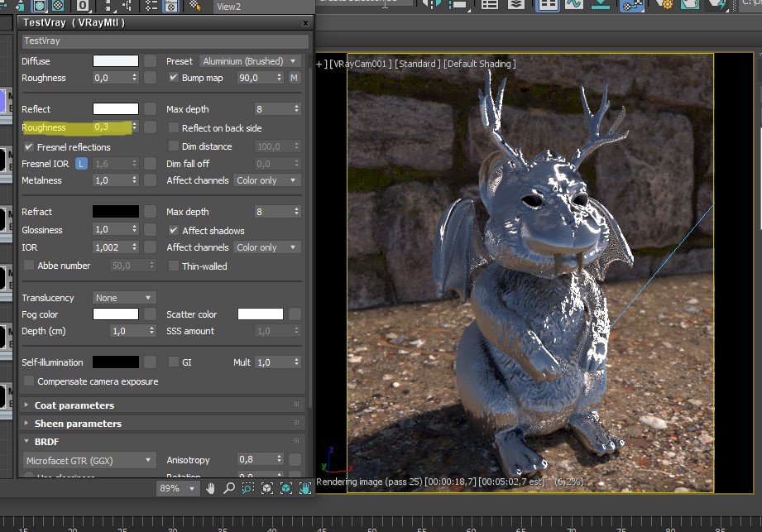Enable Compensate camera exposure
This screenshot has height=532, width=762.
(29, 381)
